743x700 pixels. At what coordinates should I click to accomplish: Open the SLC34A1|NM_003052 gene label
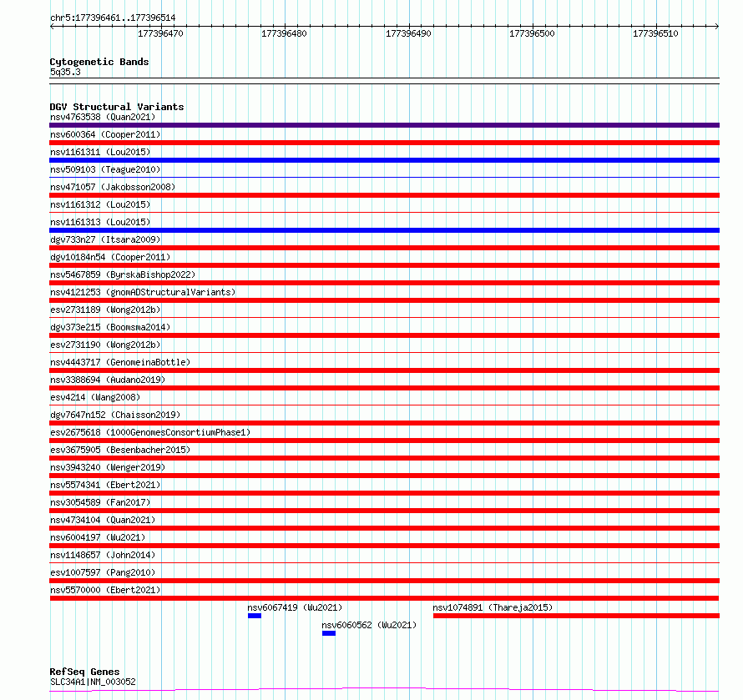(93, 682)
